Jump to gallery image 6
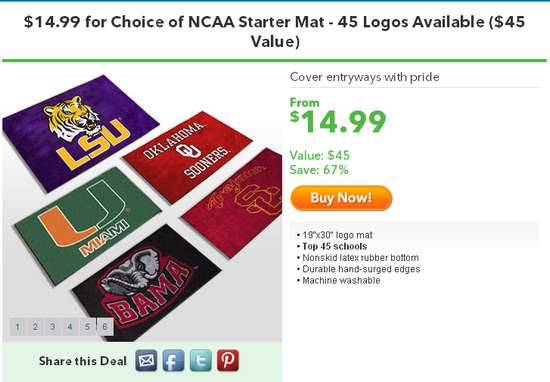This screenshot has height=382, width=550. [x=105, y=327]
